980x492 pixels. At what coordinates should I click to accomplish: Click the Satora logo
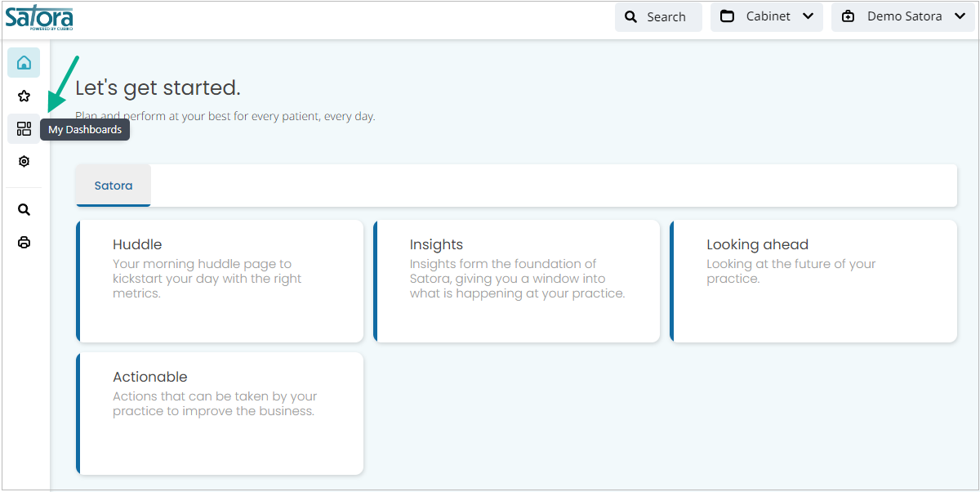(x=39, y=17)
